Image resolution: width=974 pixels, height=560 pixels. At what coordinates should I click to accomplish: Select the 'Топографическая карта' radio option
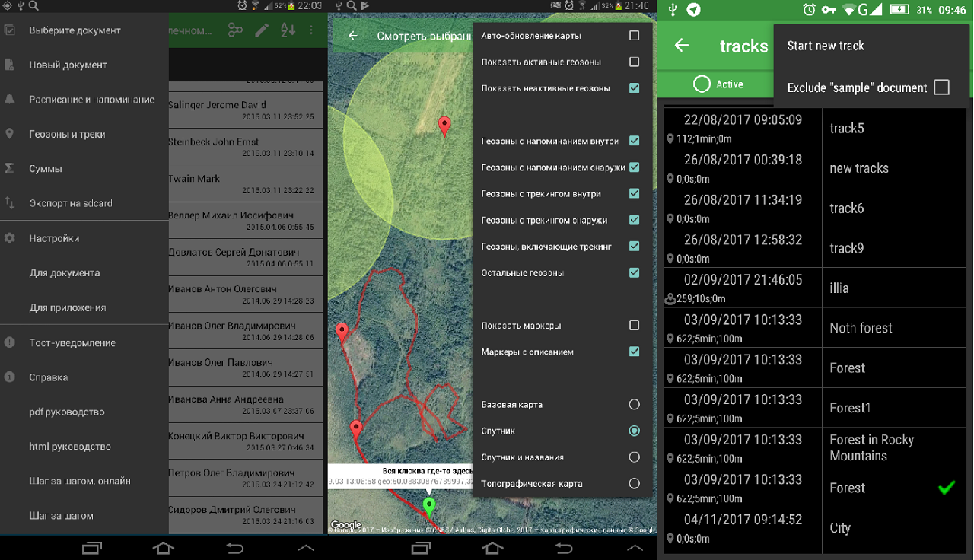[x=634, y=484]
